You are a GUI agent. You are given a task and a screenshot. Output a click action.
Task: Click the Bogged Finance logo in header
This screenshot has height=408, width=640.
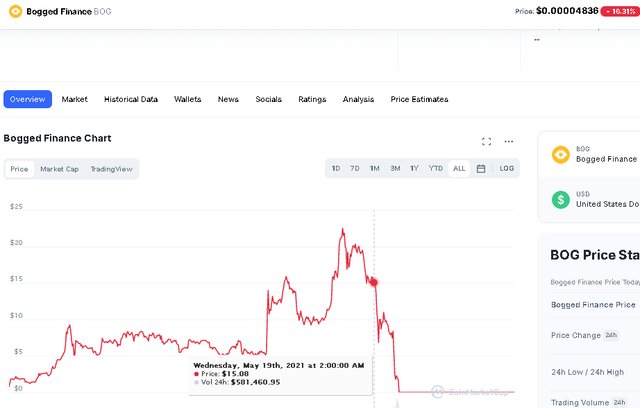click(x=16, y=11)
